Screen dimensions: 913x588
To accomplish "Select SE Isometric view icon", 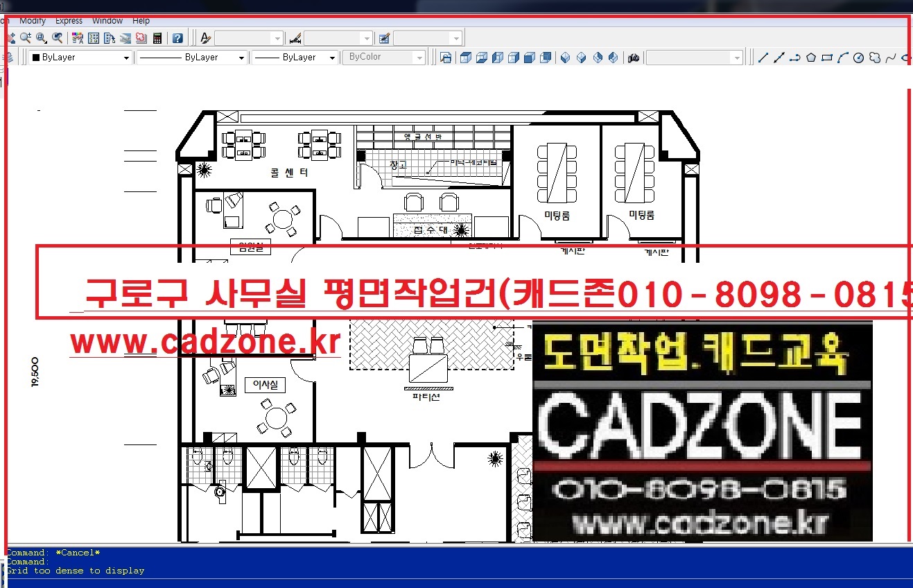I will [x=581, y=58].
